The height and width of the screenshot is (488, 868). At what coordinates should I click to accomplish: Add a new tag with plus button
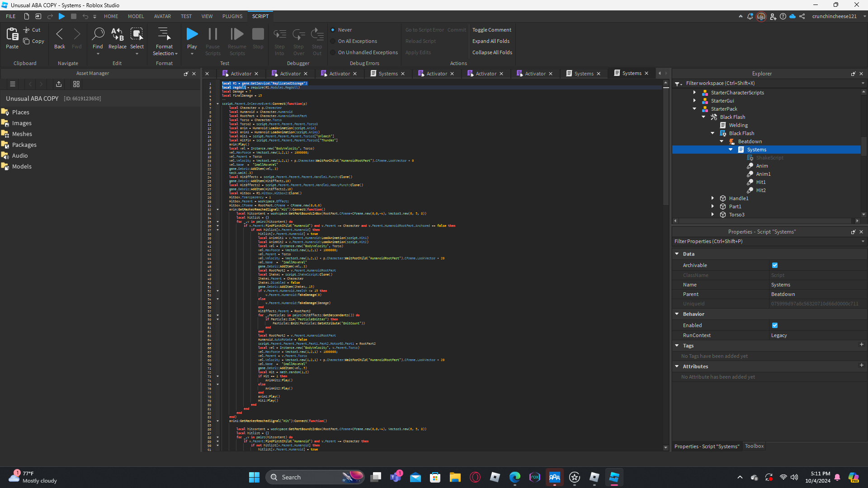(861, 345)
